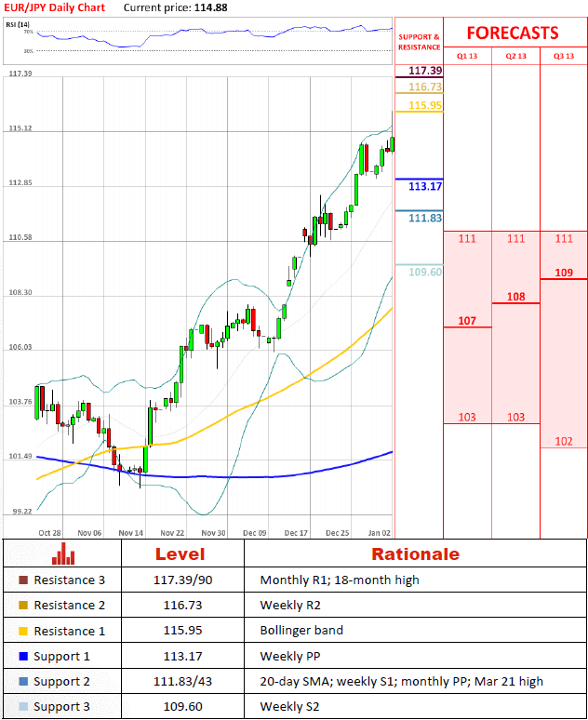
Task: Select the Q3 13 forecast column header
Action: (564, 56)
